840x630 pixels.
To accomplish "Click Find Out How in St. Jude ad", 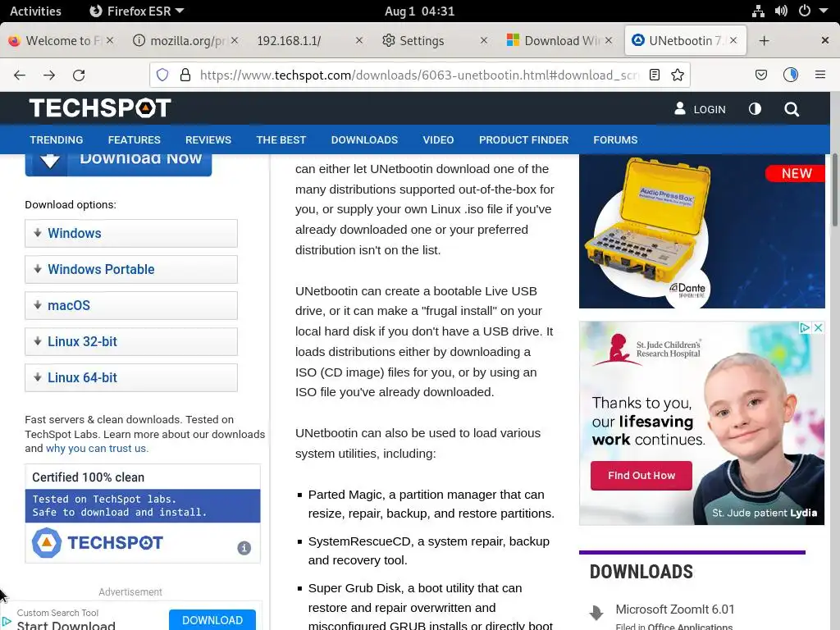I will point(641,475).
